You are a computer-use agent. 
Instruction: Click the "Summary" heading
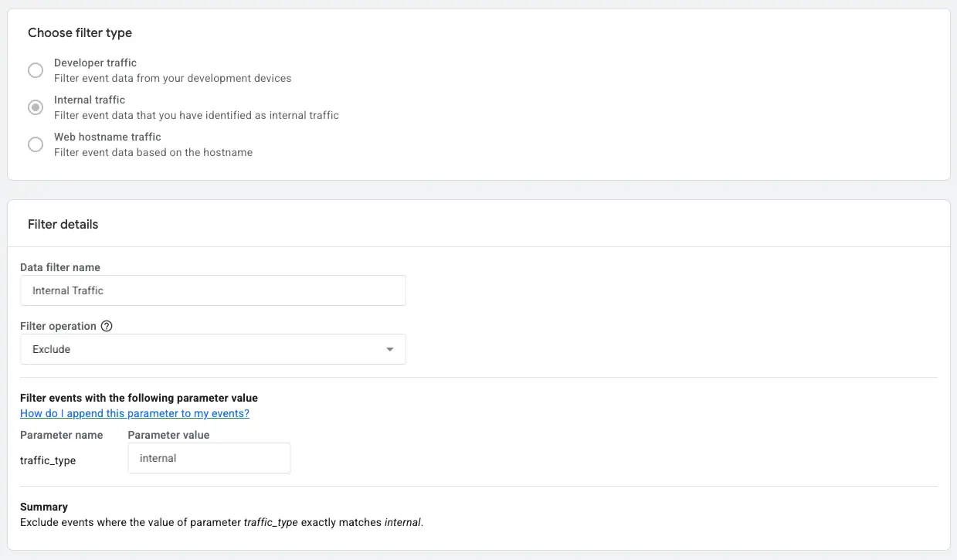pos(44,507)
